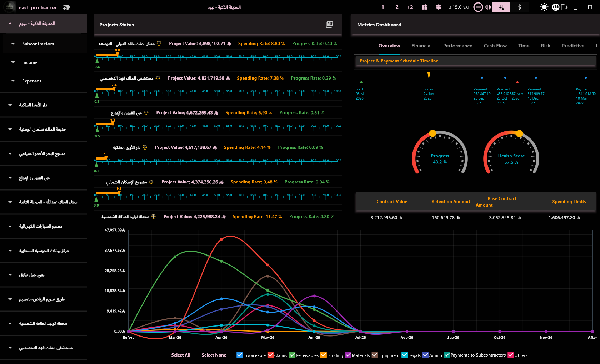Click the 10 Mar 2027 payment marker

(586, 78)
